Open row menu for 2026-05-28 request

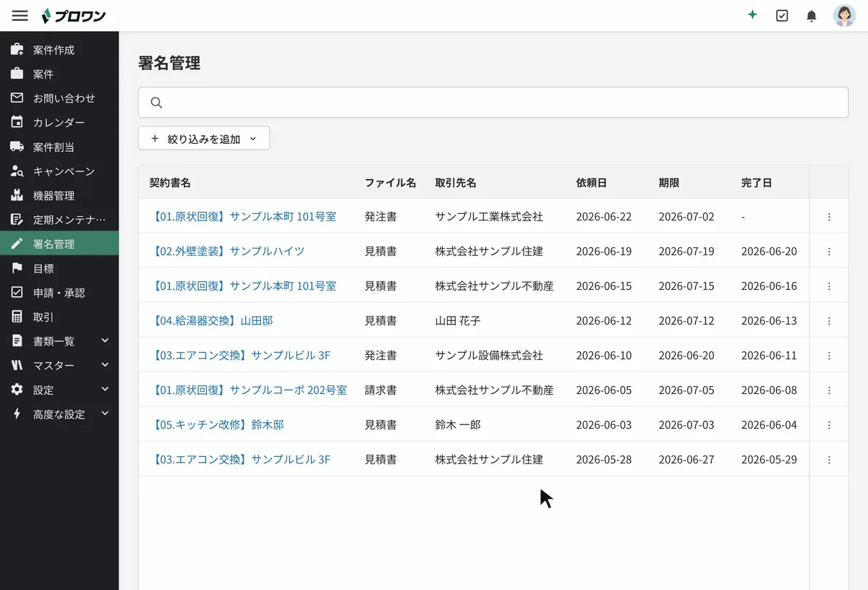[x=829, y=460]
